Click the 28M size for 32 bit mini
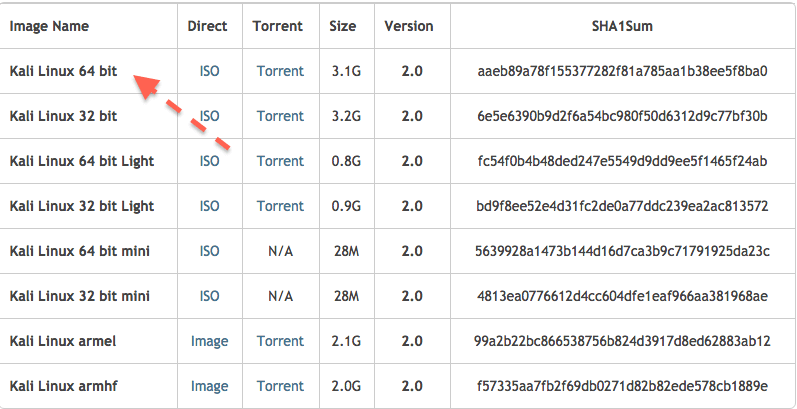The width and height of the screenshot is (797, 409). coord(346,296)
